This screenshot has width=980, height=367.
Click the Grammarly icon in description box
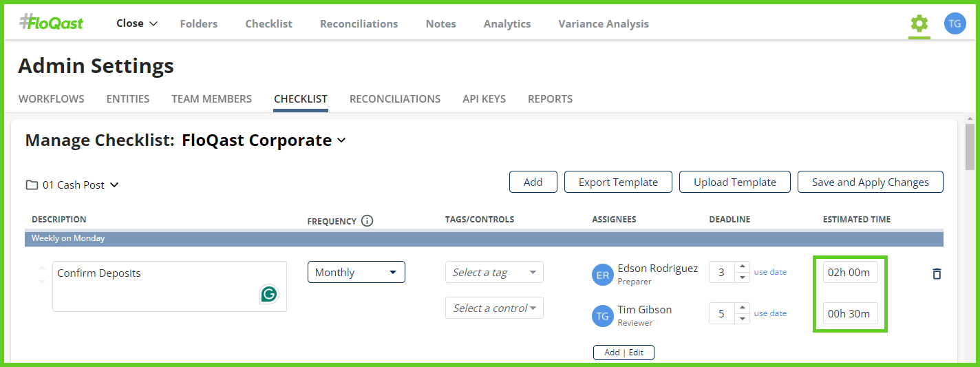268,294
